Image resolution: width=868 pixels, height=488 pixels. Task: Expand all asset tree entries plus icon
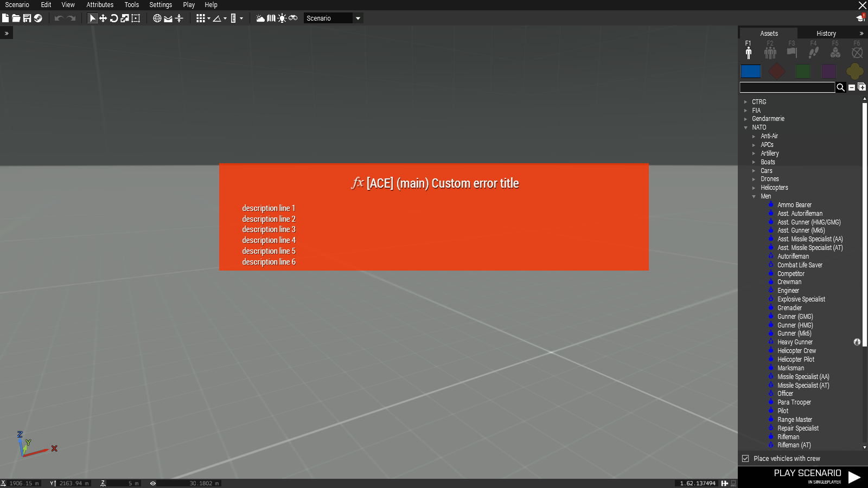[861, 87]
